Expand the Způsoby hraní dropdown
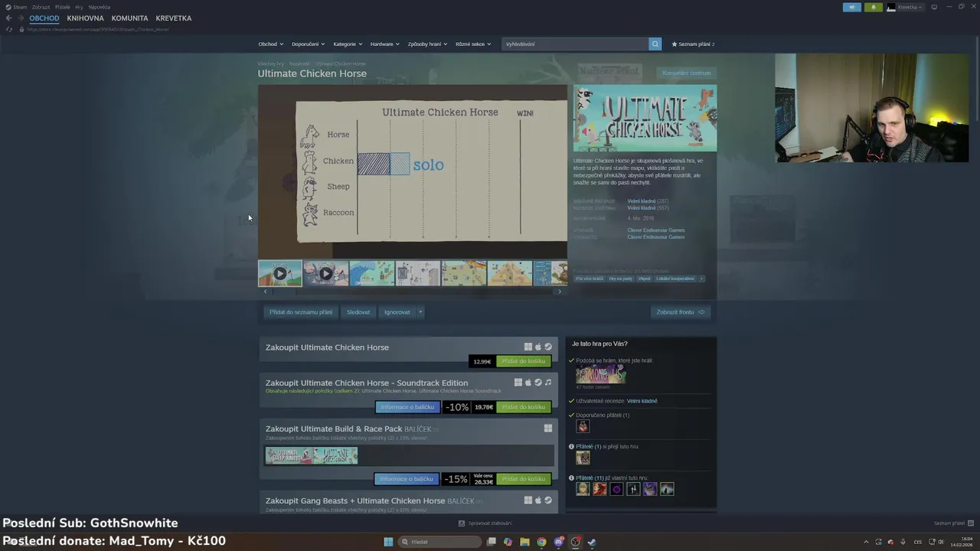Screen dimensions: 980x551 pyautogui.click(x=427, y=44)
